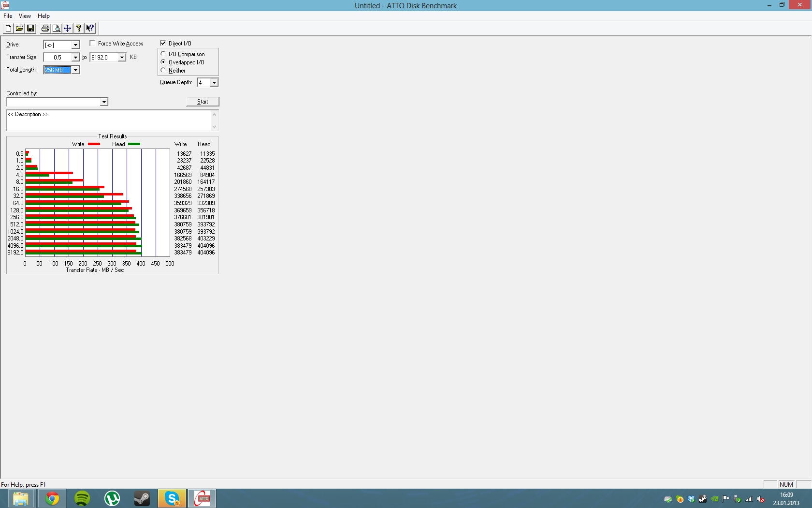
Task: Click the printer tray icon with green check
Action: [x=668, y=499]
